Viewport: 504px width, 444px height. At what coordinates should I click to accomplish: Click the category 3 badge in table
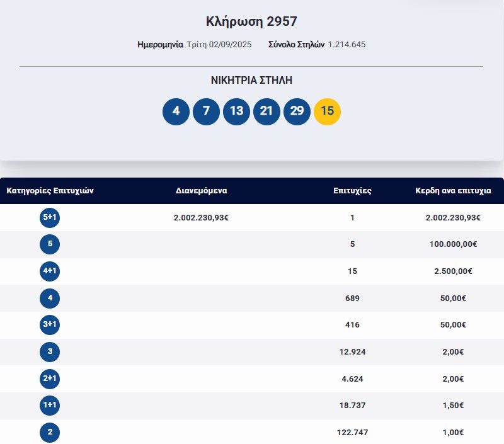(50, 352)
